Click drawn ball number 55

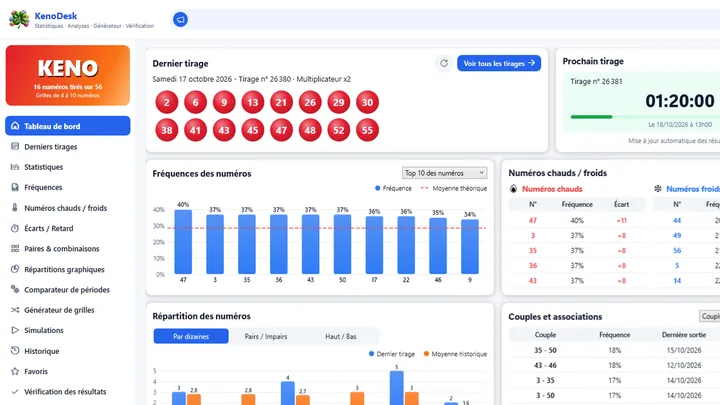[367, 130]
